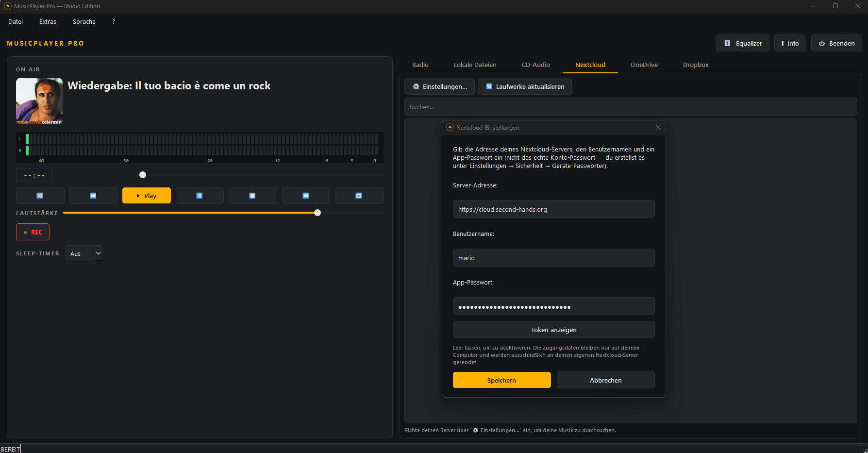This screenshot has height=453, width=868.
Task: Toggle repeat mode
Action: click(x=359, y=196)
